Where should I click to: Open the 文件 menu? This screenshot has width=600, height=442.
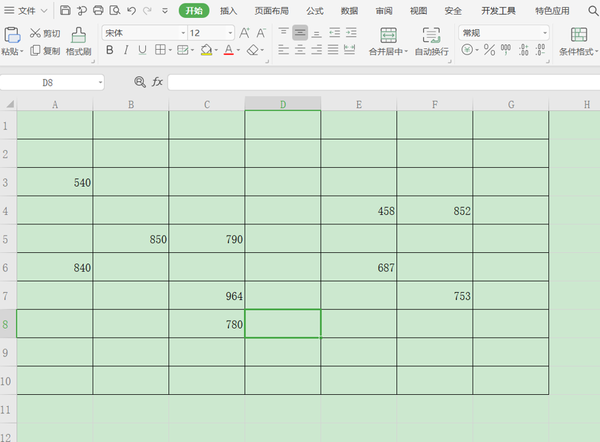[26, 11]
